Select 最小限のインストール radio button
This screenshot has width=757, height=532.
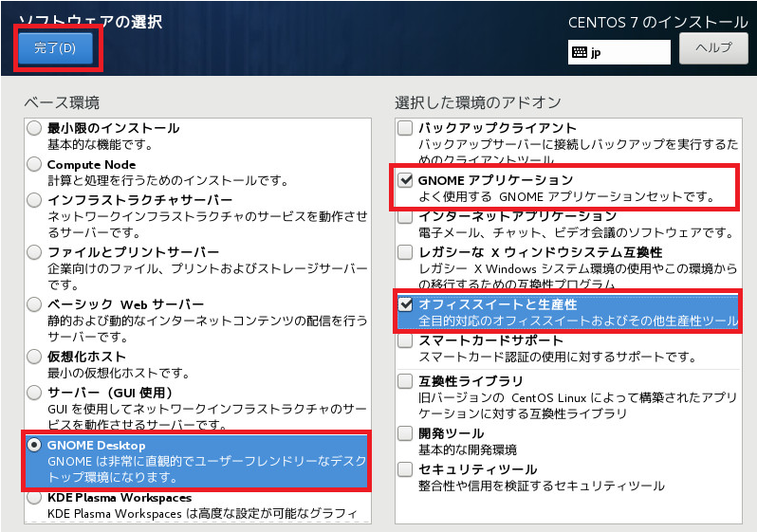pos(35,128)
